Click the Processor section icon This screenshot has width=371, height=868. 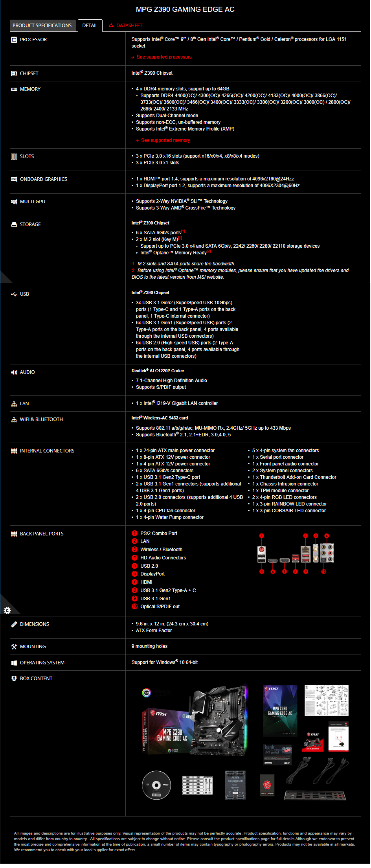coord(14,40)
